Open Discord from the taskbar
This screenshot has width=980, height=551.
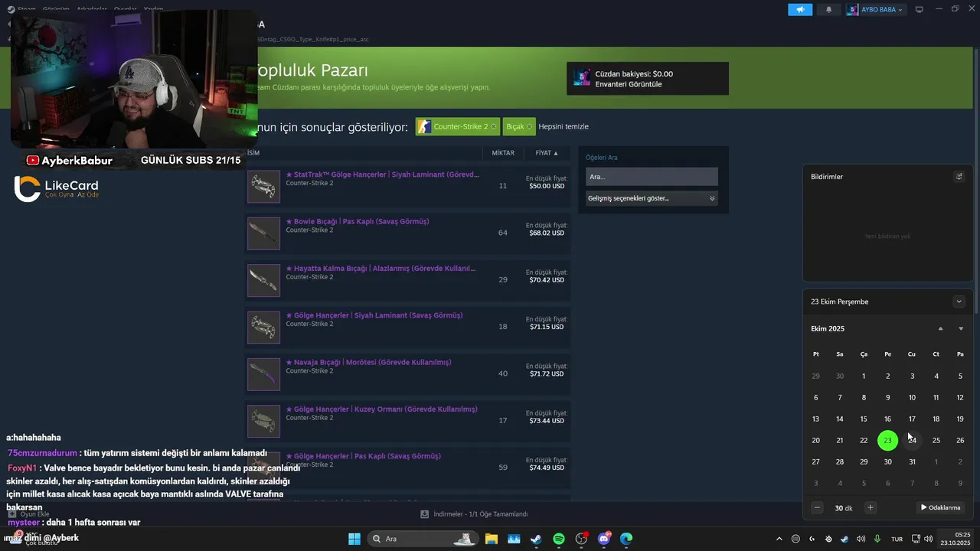click(604, 539)
